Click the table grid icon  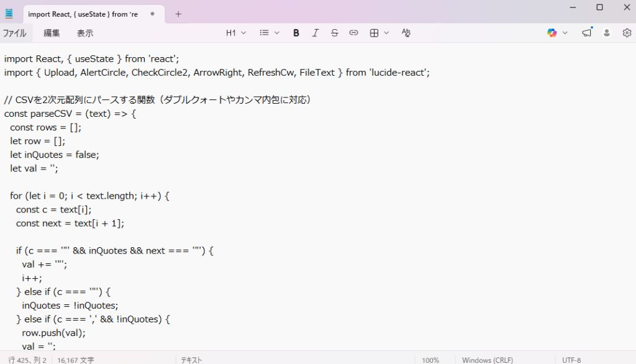[375, 33]
